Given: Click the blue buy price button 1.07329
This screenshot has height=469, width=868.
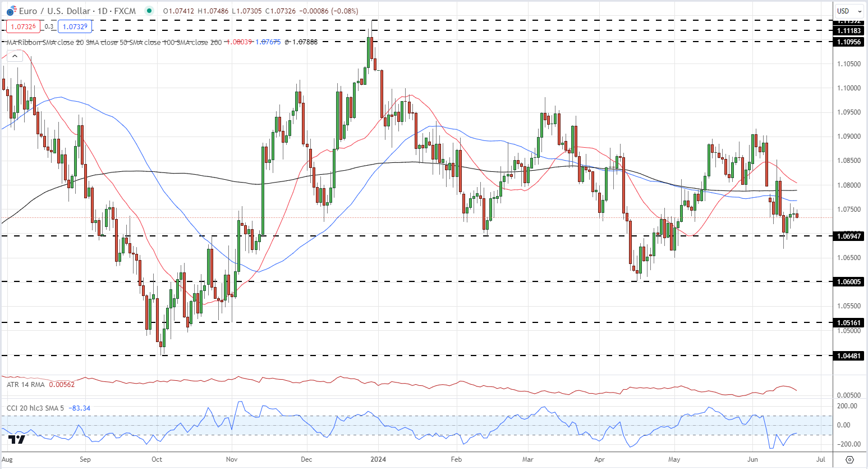Looking at the screenshot, I should pos(75,26).
